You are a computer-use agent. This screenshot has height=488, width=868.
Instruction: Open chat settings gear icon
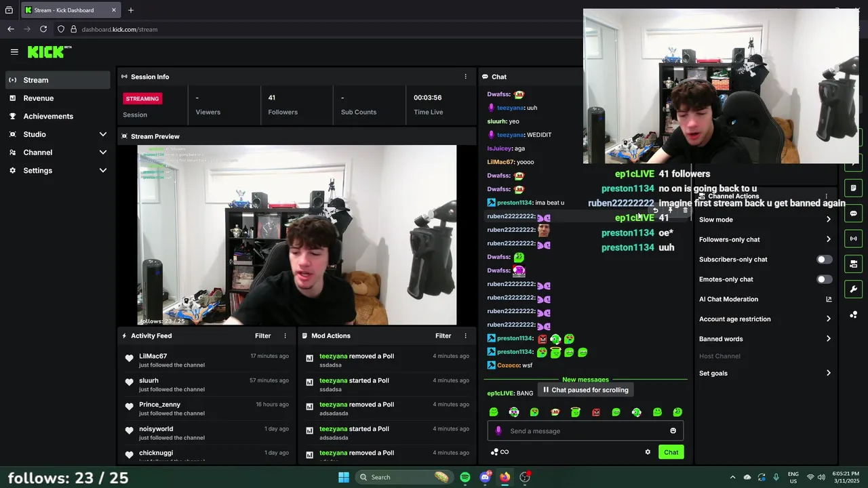tap(648, 452)
